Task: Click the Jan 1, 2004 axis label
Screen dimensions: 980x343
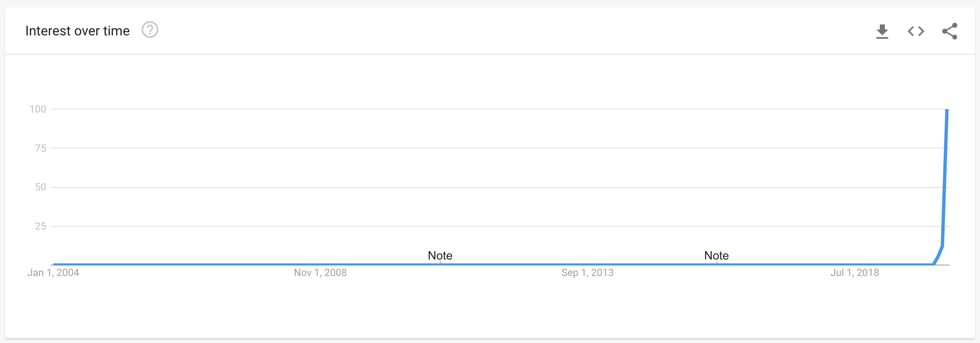Action: (53, 273)
